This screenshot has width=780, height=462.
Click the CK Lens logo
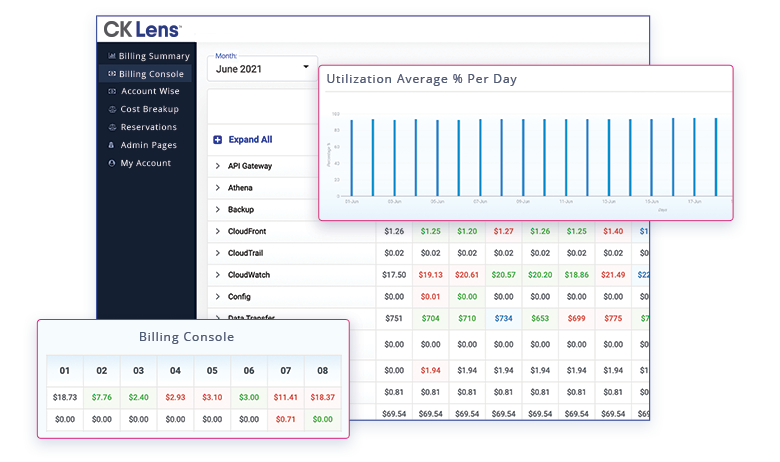142,29
